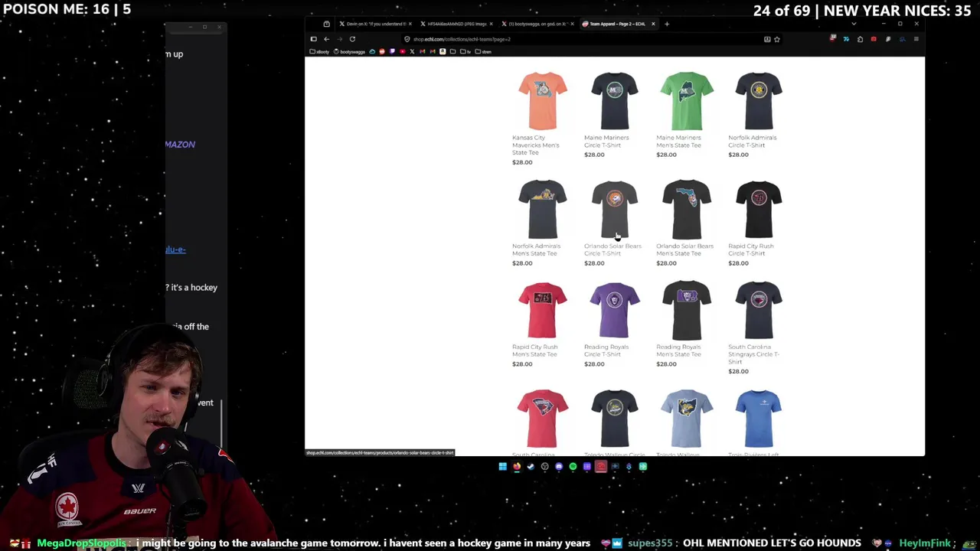980x551 pixels.
Task: Open Orlando Solar Bears Men's State Tee
Action: pyautogui.click(x=684, y=249)
